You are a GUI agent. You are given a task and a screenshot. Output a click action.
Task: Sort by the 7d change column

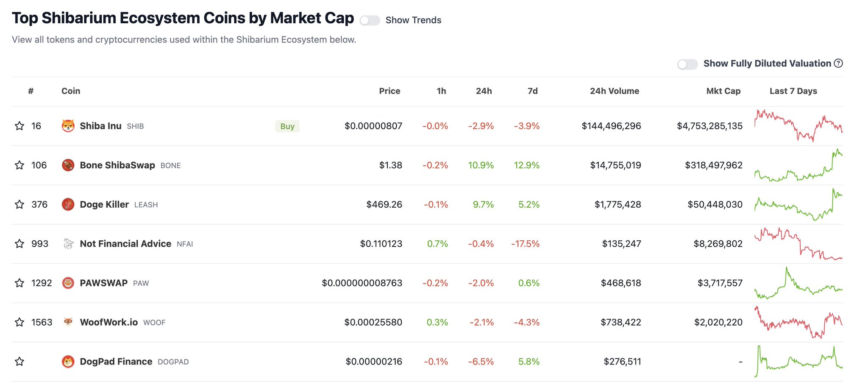(x=532, y=91)
